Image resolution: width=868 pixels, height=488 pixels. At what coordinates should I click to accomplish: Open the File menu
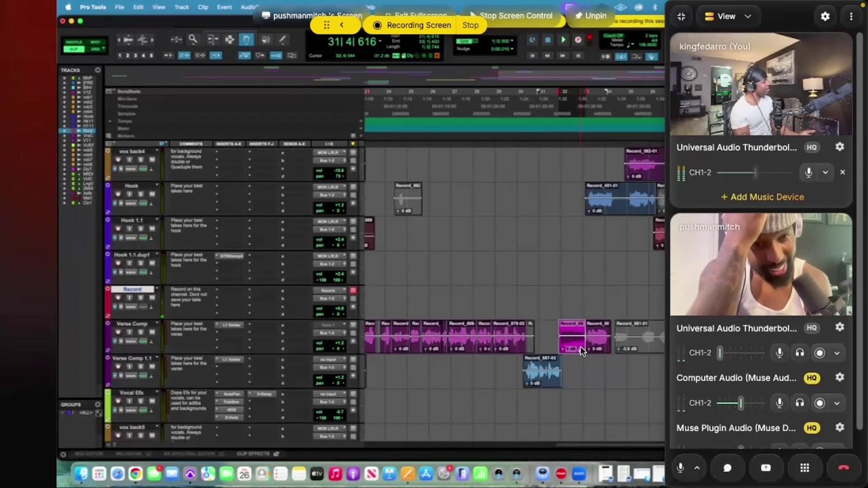119,7
